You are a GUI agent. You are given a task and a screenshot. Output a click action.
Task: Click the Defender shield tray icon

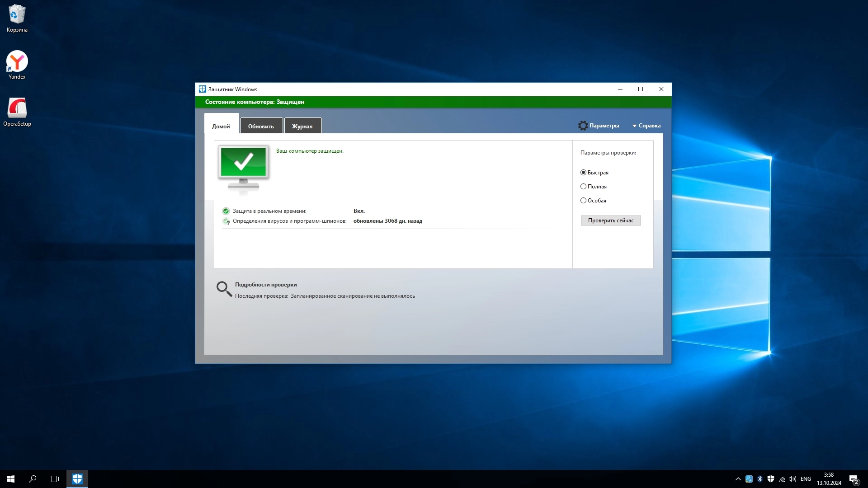[771, 479]
